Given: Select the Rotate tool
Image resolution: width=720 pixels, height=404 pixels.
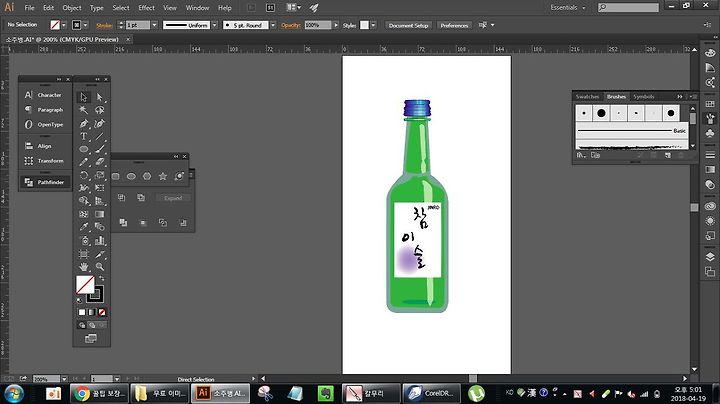Looking at the screenshot, I should 84,175.
